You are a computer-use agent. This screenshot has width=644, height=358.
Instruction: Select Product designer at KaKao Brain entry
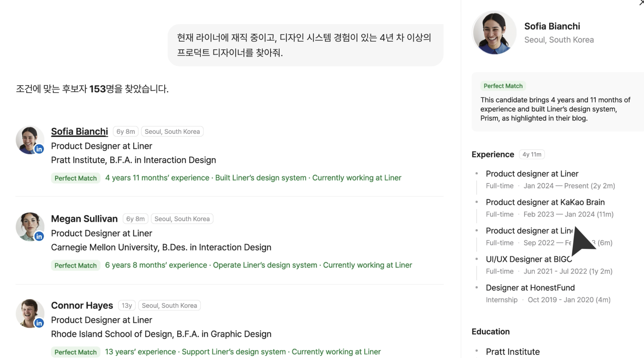pyautogui.click(x=545, y=202)
